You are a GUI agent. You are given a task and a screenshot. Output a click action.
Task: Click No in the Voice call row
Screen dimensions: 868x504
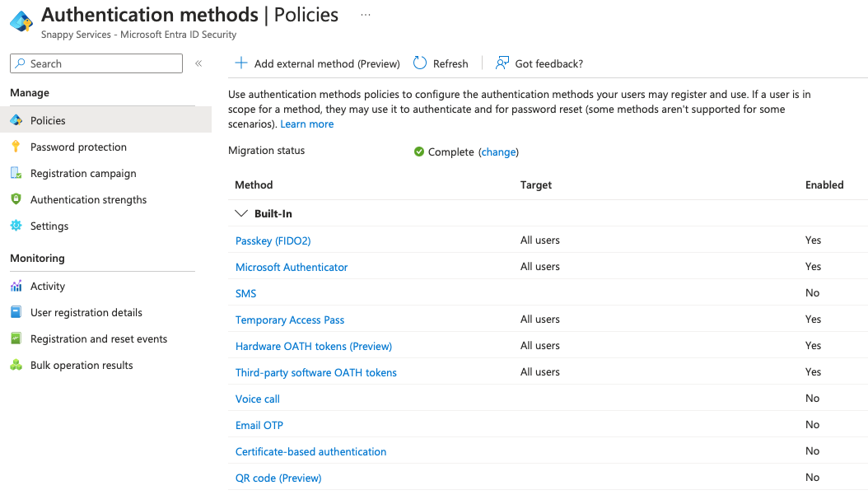tap(812, 399)
